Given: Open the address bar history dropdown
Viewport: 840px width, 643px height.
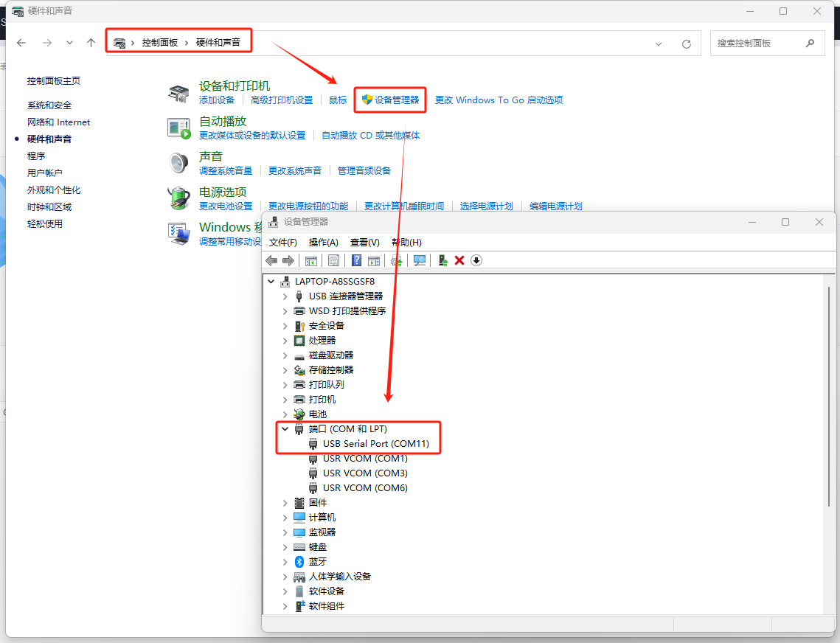Looking at the screenshot, I should (x=659, y=44).
